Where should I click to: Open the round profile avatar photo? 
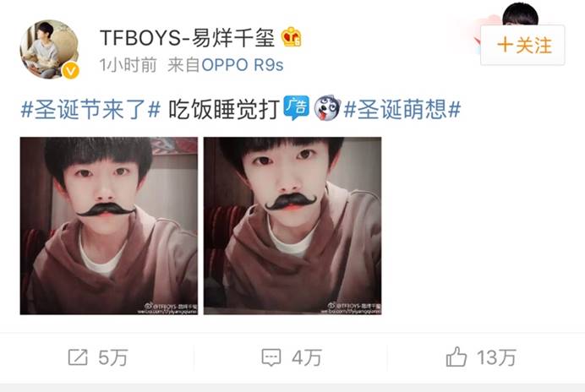tap(49, 49)
